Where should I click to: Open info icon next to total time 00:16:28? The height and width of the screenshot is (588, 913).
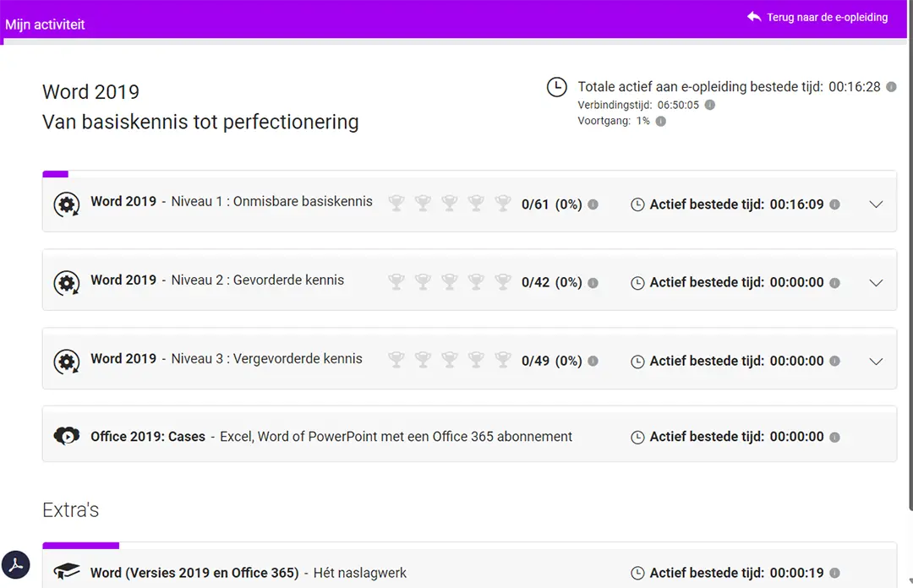click(x=892, y=87)
